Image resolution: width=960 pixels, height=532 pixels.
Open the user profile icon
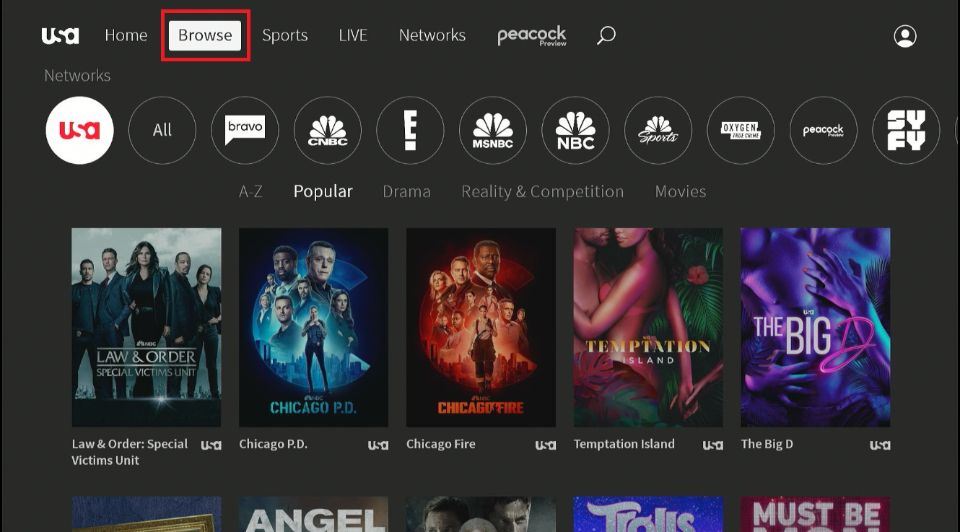tap(905, 36)
